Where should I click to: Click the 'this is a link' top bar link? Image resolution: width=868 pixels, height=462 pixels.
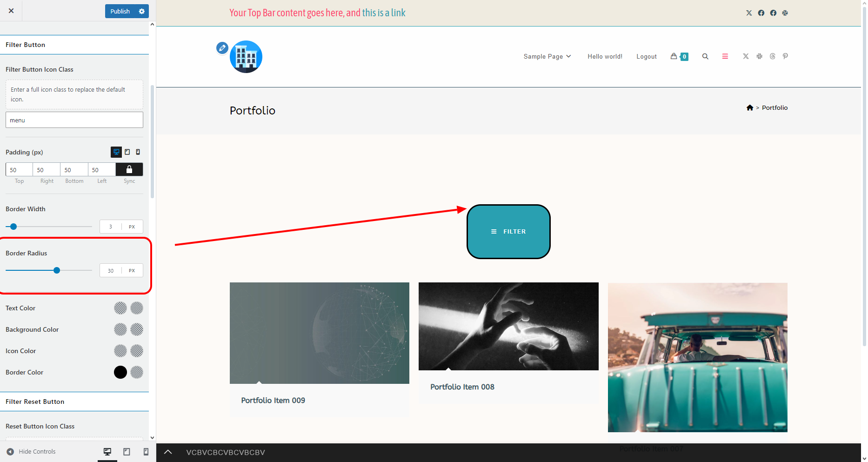click(384, 13)
